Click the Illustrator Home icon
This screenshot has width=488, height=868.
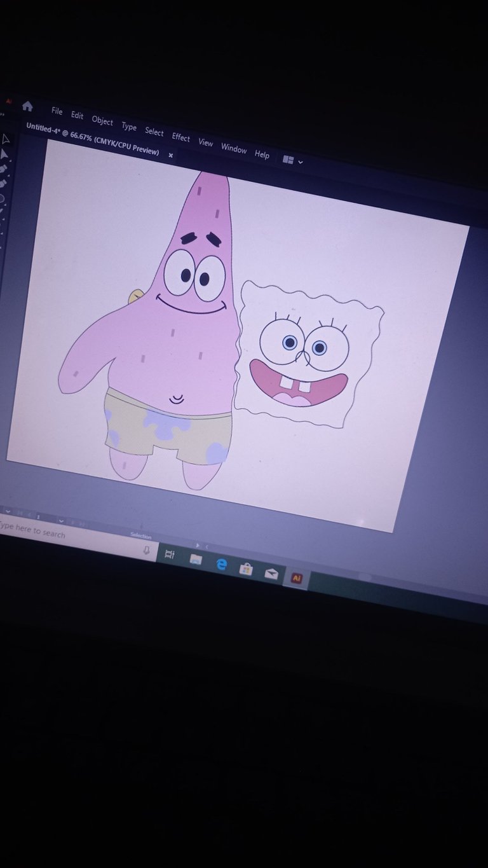point(27,106)
